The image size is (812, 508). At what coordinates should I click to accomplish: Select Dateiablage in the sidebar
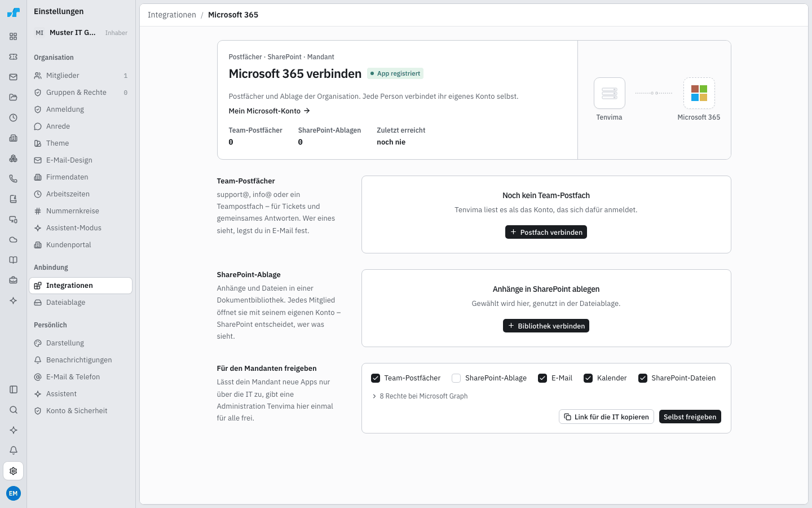pyautogui.click(x=81, y=303)
